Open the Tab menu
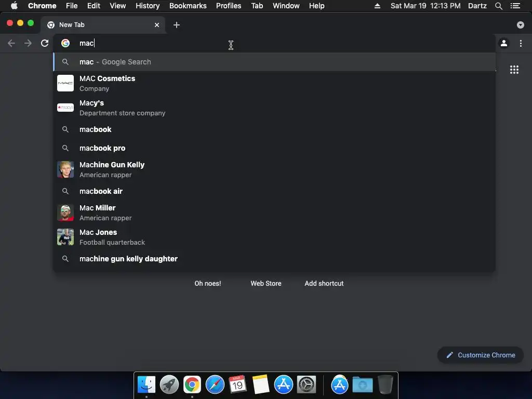This screenshot has width=532, height=399. (257, 6)
